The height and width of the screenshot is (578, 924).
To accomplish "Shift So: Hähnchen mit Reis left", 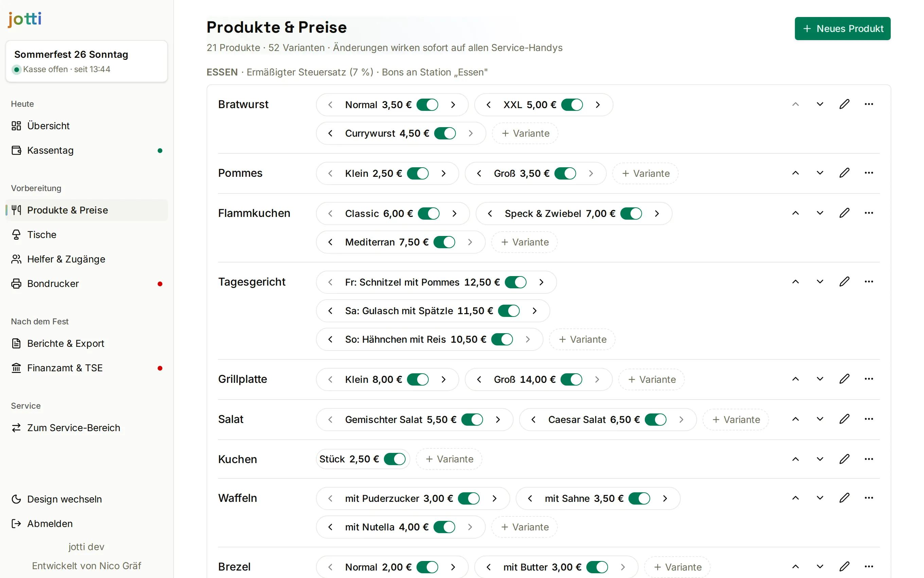I will point(330,339).
